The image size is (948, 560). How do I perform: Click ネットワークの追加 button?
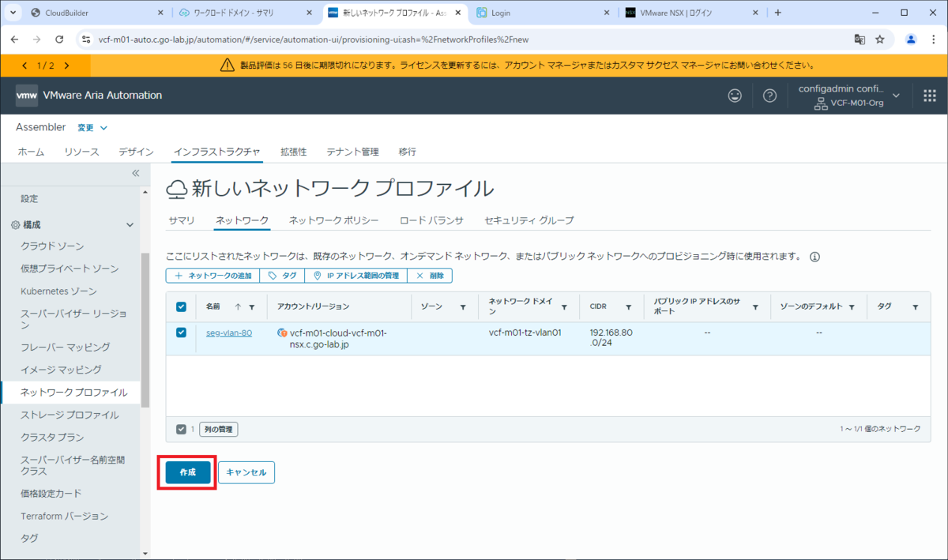pyautogui.click(x=213, y=276)
